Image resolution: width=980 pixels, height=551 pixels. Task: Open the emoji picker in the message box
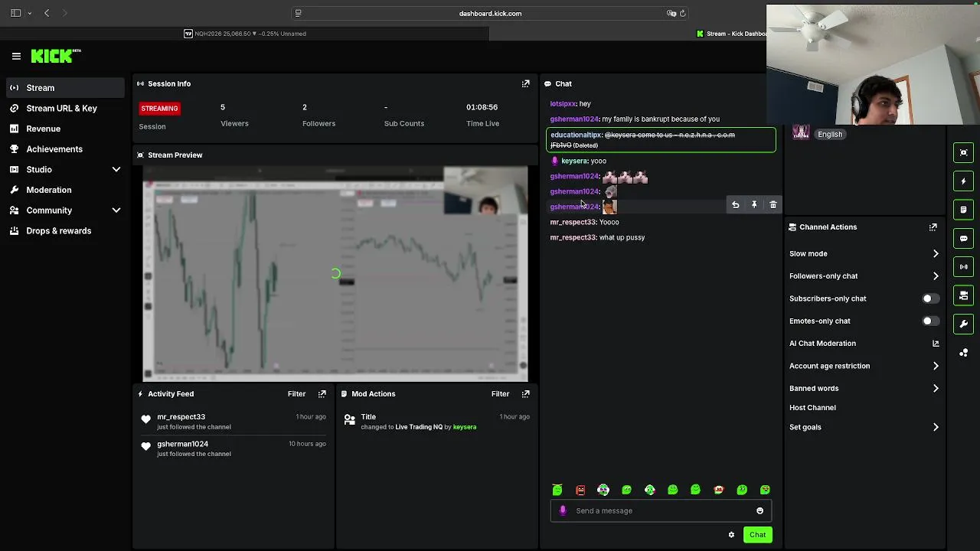[759, 510]
